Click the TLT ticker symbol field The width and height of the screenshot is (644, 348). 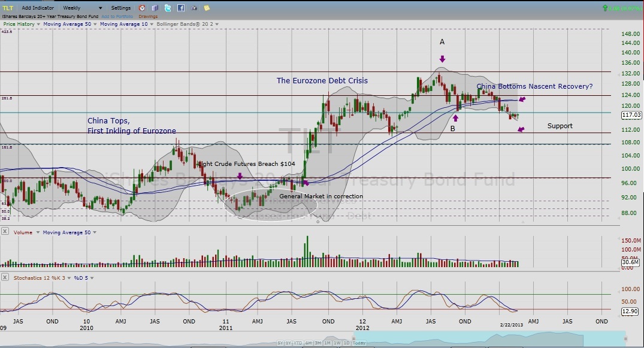click(x=8, y=8)
